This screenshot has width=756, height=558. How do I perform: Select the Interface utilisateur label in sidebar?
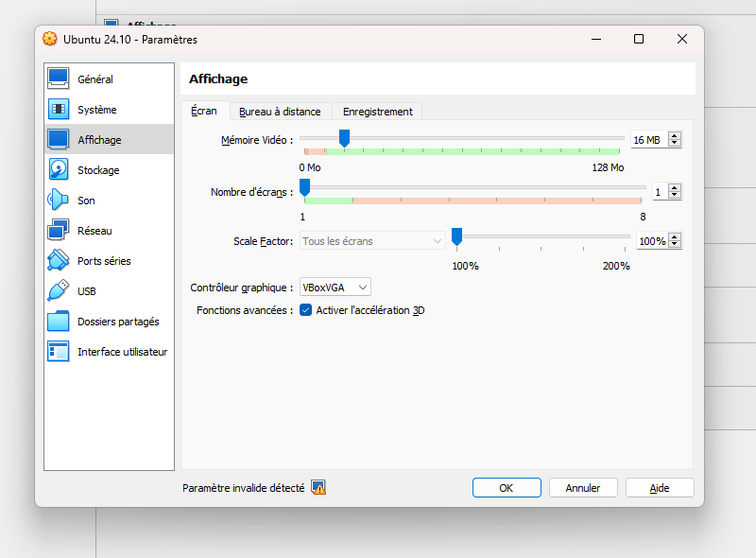pyautogui.click(x=123, y=352)
